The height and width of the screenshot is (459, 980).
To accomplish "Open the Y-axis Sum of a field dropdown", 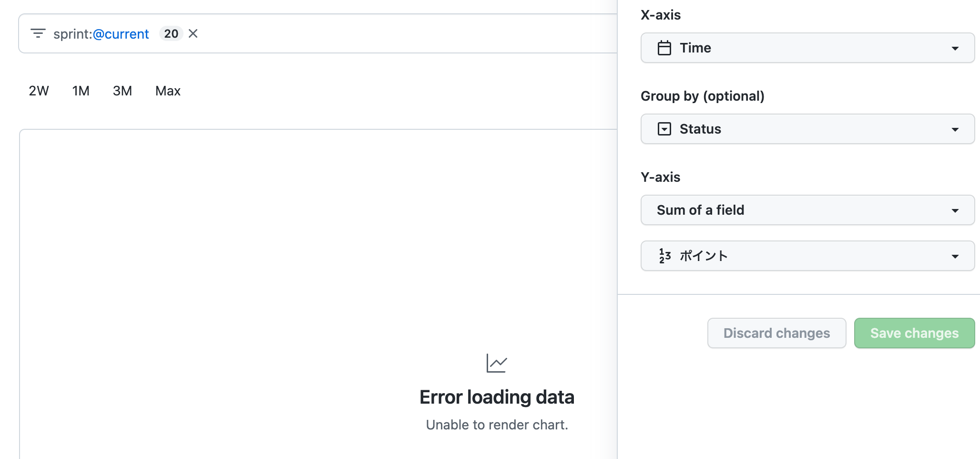I will (807, 210).
